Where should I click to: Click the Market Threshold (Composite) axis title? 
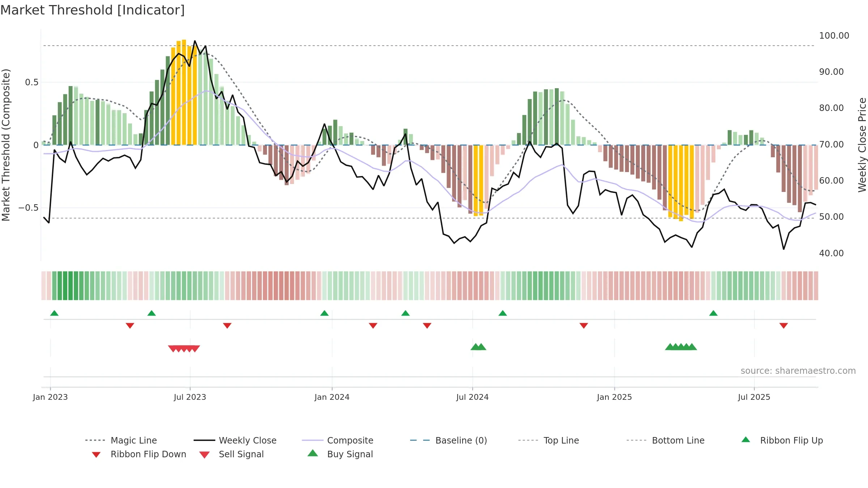[x=6, y=145]
